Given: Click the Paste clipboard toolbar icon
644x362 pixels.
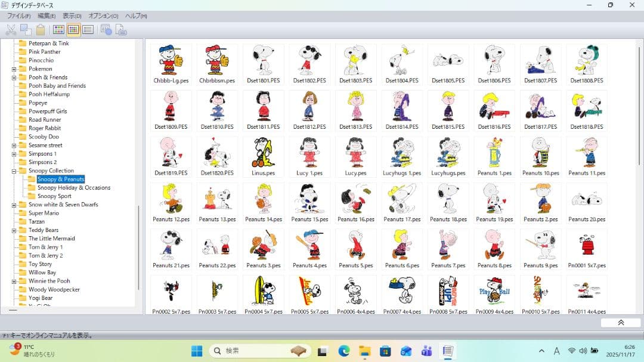Looking at the screenshot, I should click(41, 29).
